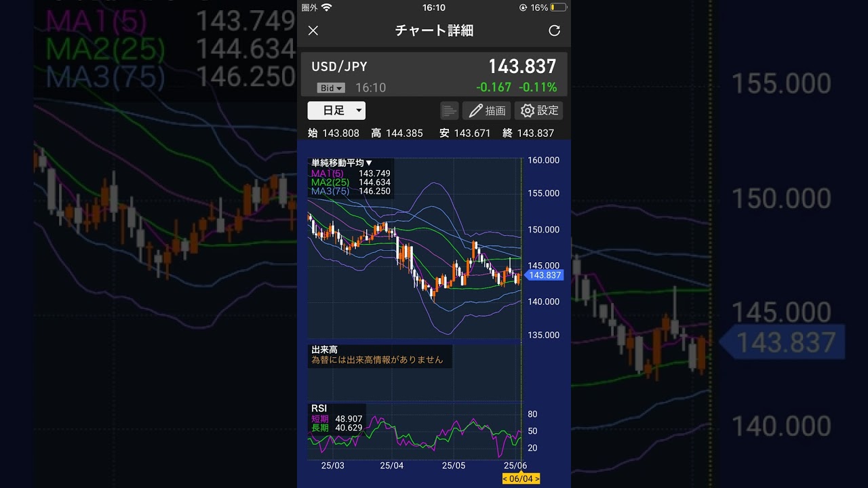The height and width of the screenshot is (488, 868).
Task: Tap the price-band volume bars icon
Action: coord(449,110)
